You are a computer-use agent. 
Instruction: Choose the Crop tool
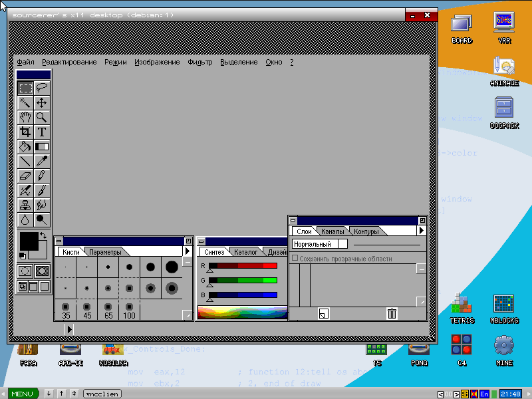pos(25,132)
